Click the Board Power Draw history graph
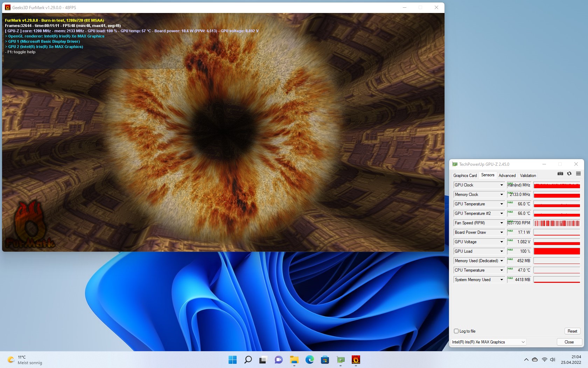The image size is (588, 368). pos(557,232)
